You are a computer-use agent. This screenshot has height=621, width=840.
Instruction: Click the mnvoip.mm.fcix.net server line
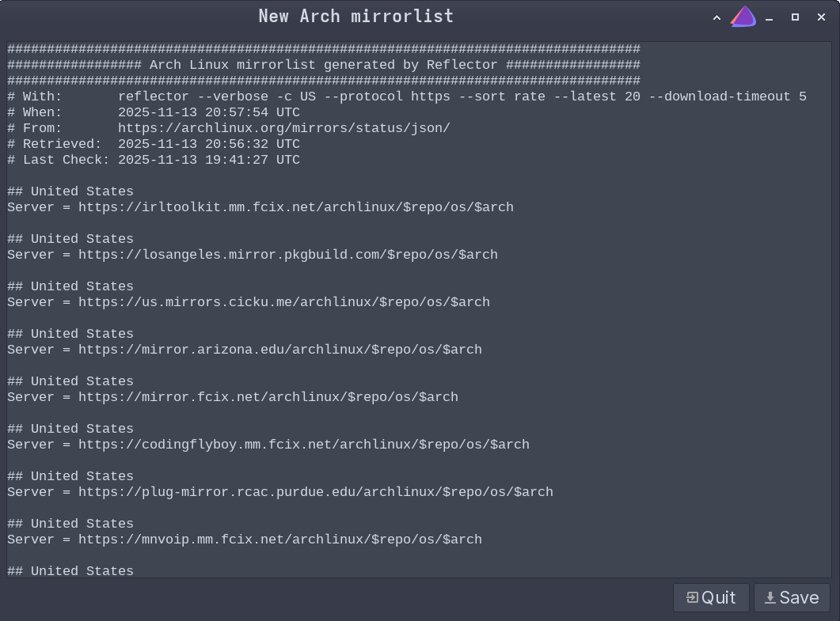[x=245, y=540]
